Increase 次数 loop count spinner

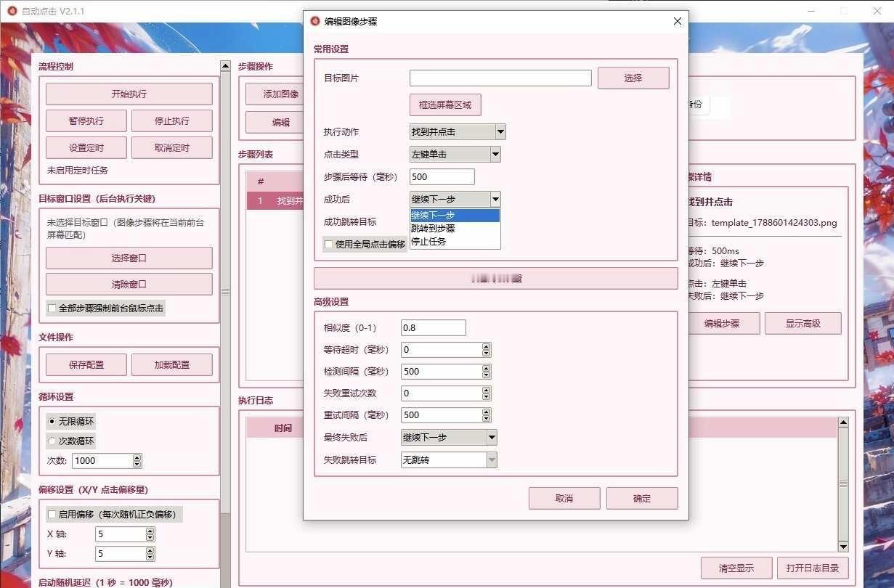coord(137,457)
